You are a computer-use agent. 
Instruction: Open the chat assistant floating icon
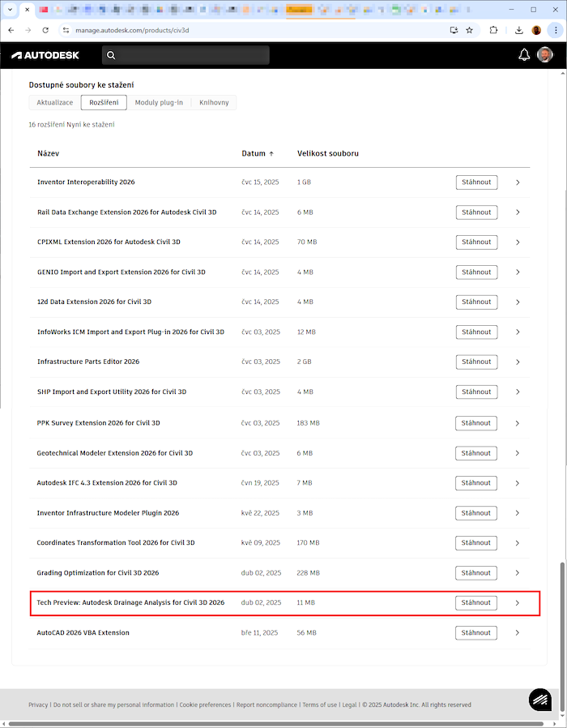click(x=540, y=700)
